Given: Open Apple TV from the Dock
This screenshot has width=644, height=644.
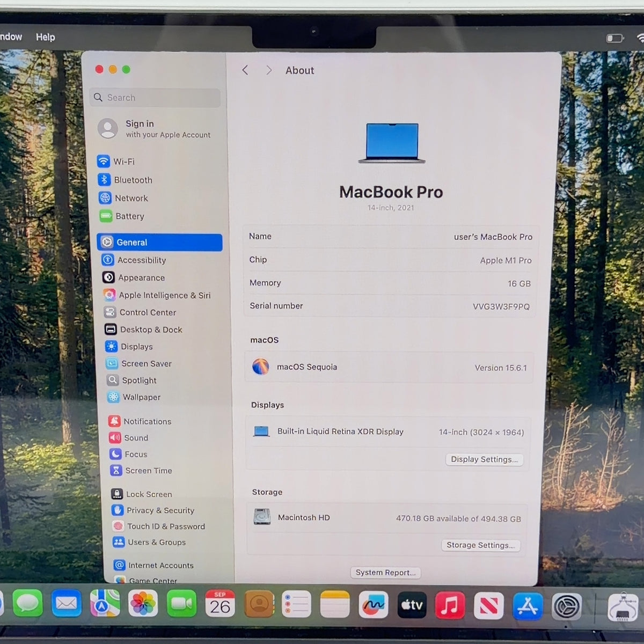Looking at the screenshot, I should (x=412, y=606).
